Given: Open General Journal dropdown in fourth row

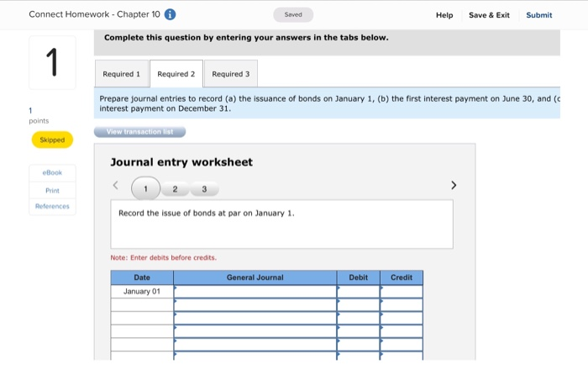Looking at the screenshot, I should (255, 331).
